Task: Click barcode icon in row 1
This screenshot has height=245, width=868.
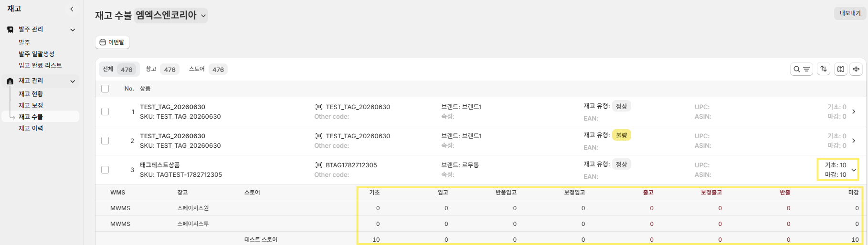Action: point(319,107)
